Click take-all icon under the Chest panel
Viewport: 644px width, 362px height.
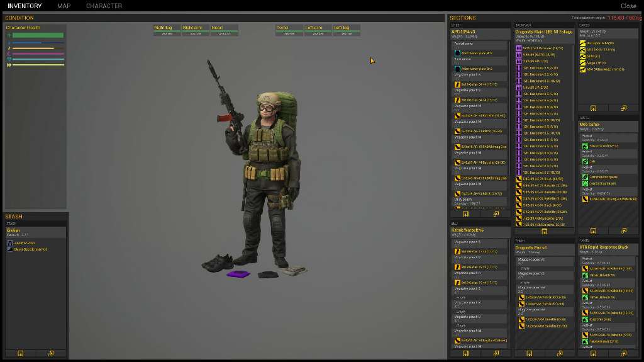click(x=465, y=214)
